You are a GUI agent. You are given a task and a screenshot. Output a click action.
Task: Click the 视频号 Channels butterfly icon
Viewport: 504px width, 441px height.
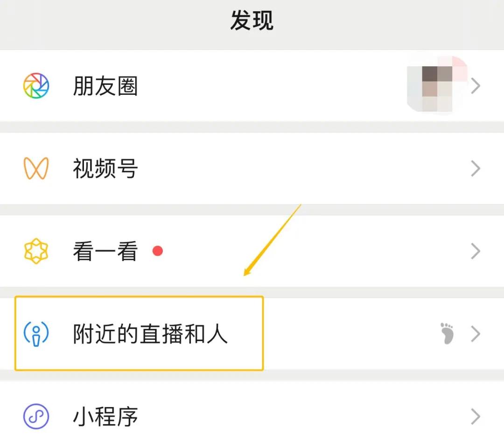point(35,168)
